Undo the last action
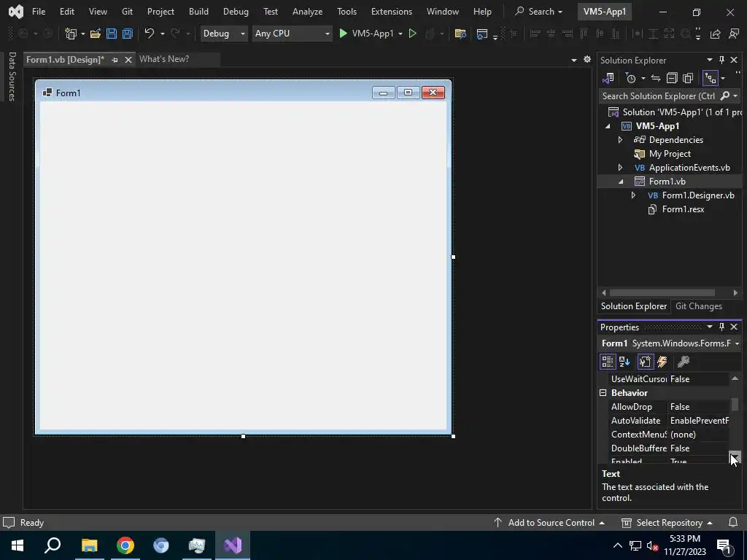 (x=150, y=34)
